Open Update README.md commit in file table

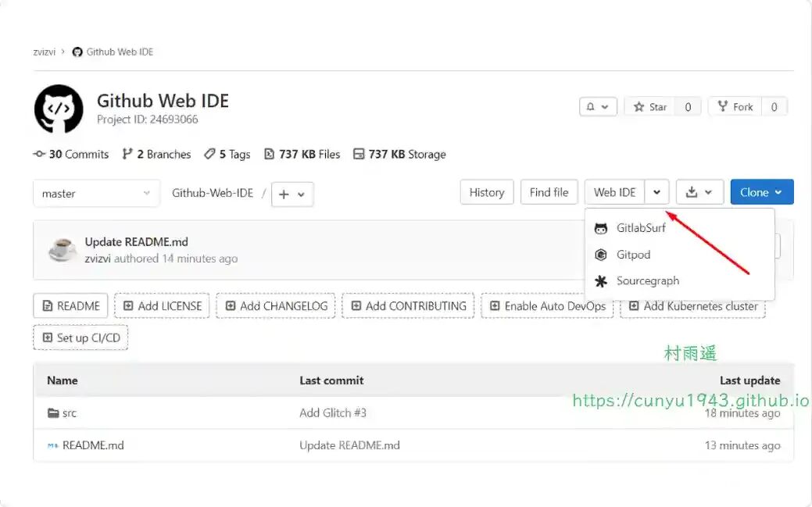click(x=349, y=445)
